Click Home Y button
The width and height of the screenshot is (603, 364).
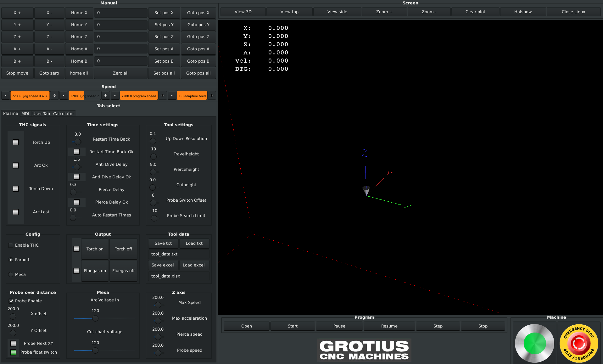pos(79,25)
